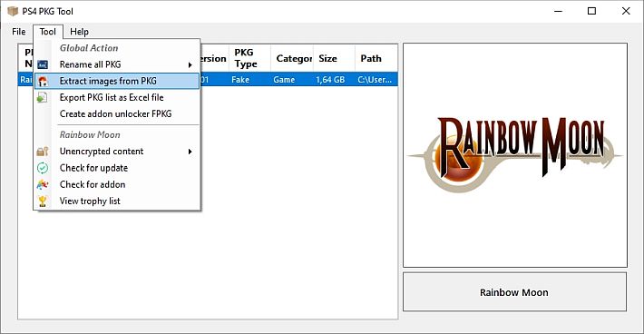The width and height of the screenshot is (644, 334).
Task: Click the View trophy list trophy icon
Action: (43, 201)
